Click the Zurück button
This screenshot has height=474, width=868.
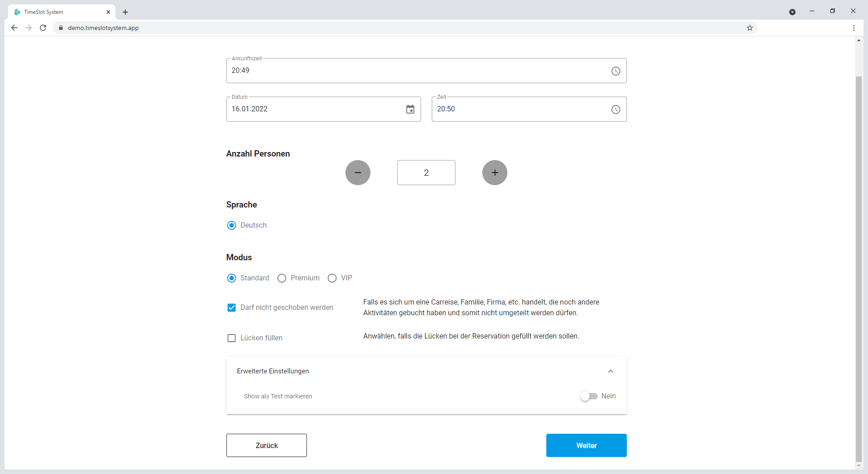(267, 445)
